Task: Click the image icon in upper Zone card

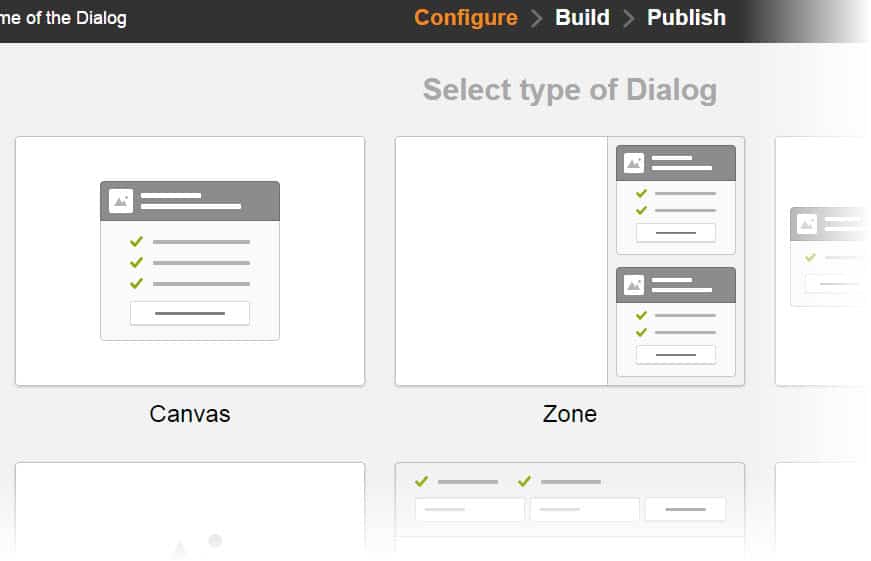Action: coord(634,163)
